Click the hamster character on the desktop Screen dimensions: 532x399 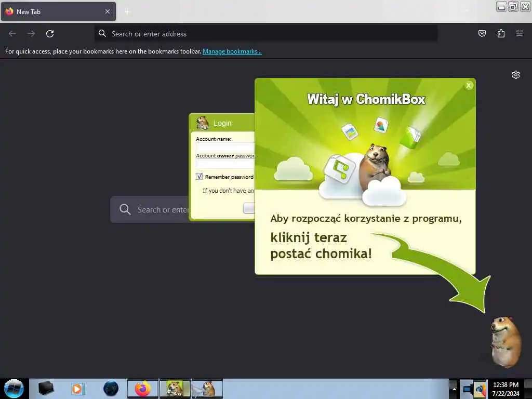coord(506,342)
